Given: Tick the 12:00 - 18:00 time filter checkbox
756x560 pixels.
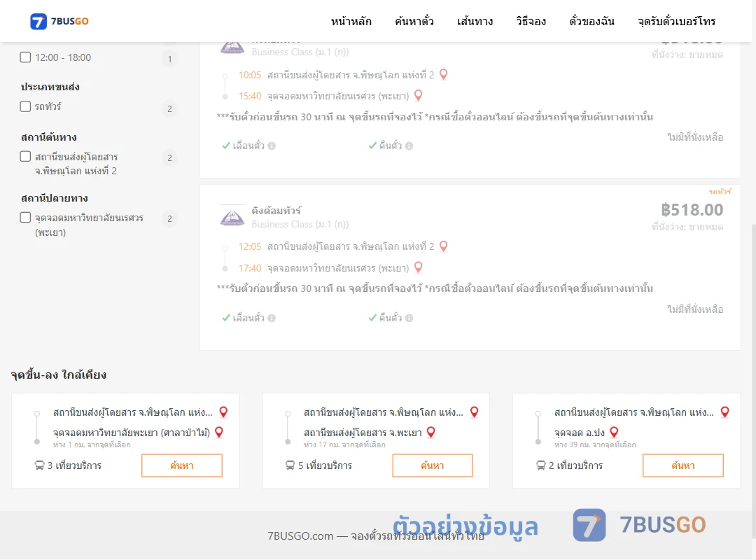Looking at the screenshot, I should (26, 57).
